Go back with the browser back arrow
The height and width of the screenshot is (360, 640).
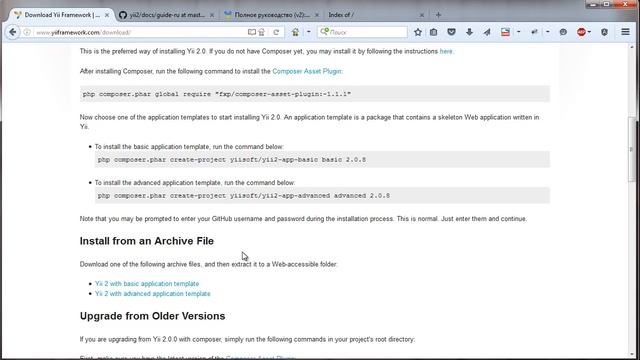[x=13, y=32]
